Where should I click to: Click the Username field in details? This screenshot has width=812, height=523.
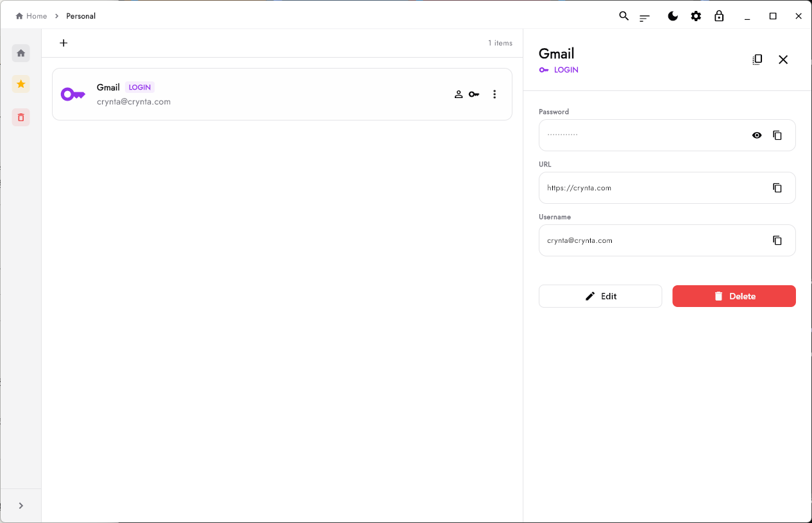667,240
